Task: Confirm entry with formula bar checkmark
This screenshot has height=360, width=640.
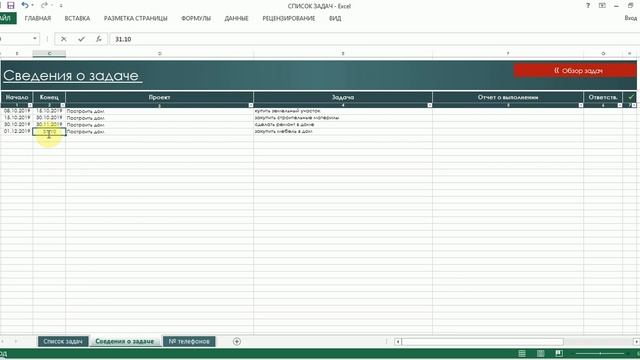Action: click(81, 39)
